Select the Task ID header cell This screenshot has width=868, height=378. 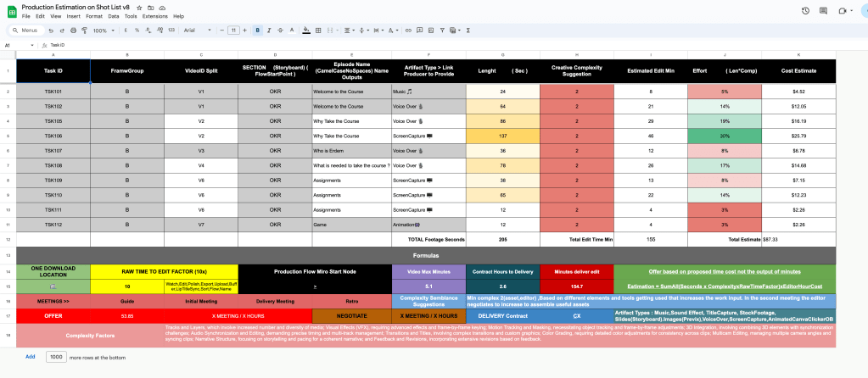coord(53,70)
